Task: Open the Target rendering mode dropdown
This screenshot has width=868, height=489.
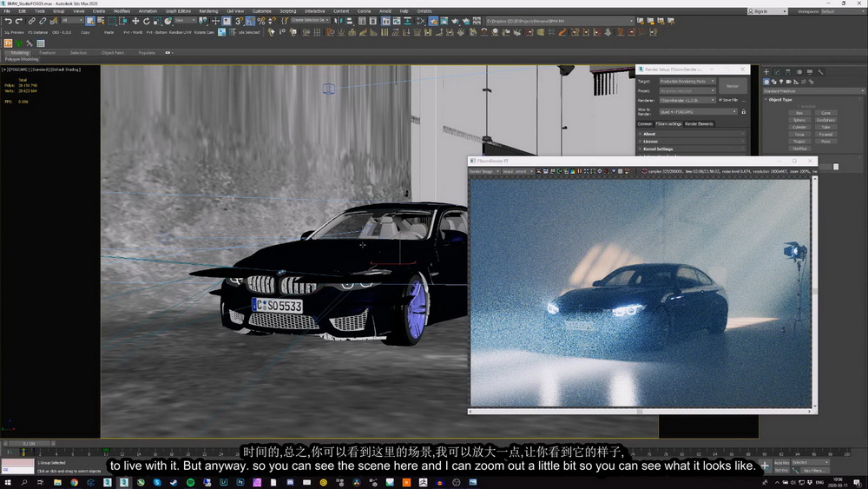Action: coord(687,82)
